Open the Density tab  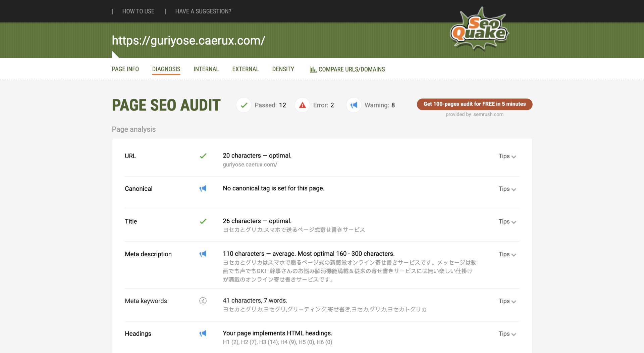pyautogui.click(x=283, y=69)
